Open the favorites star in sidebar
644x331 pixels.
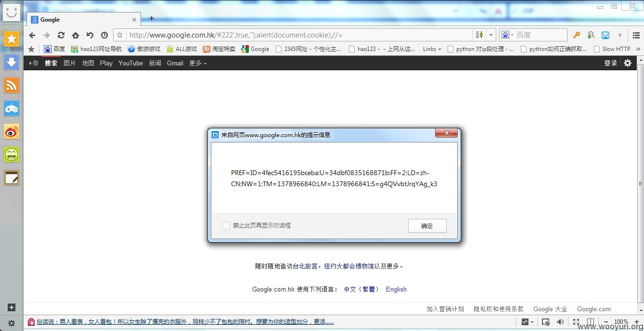coord(12,39)
